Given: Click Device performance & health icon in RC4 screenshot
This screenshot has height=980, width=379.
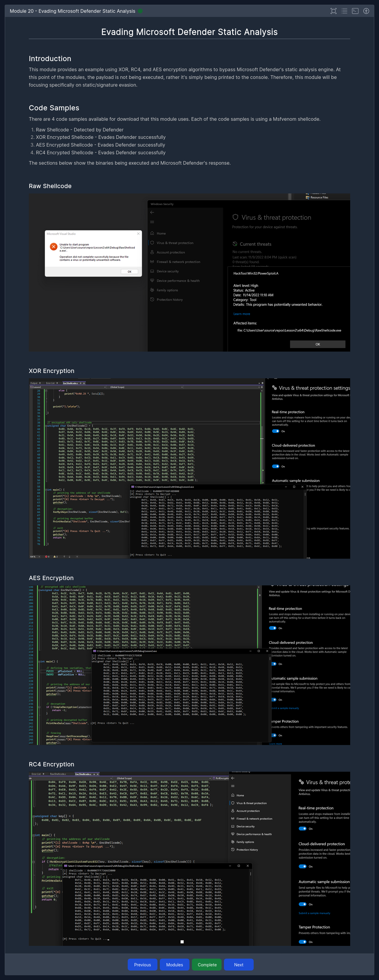Looking at the screenshot, I should click(233, 834).
